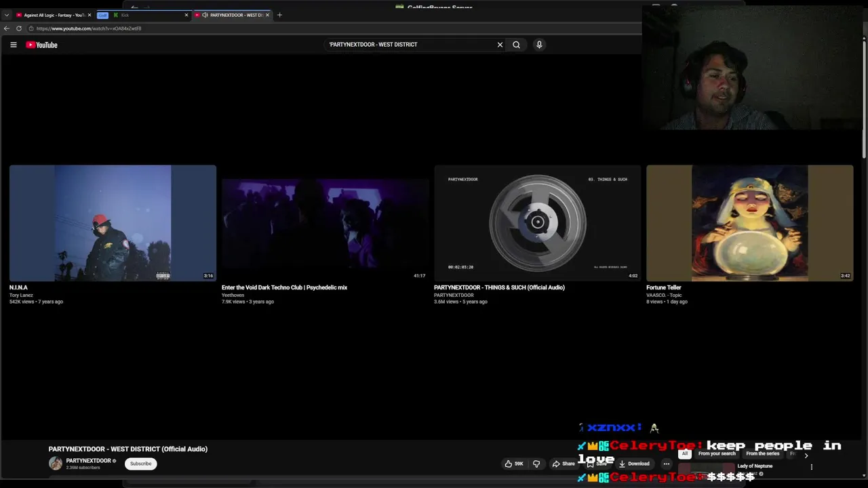This screenshot has width=868, height=488.
Task: Expand the browser tab list dropdown
Action: (7, 15)
